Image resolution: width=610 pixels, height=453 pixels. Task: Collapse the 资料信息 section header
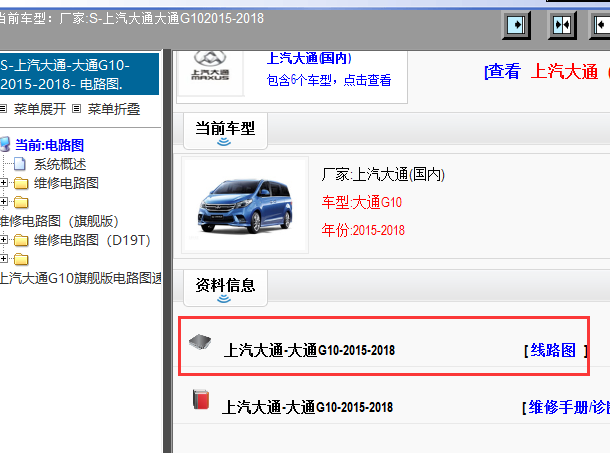225,288
